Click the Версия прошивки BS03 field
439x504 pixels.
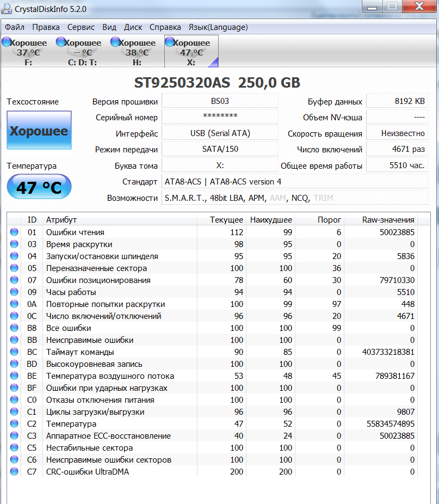pyautogui.click(x=220, y=101)
